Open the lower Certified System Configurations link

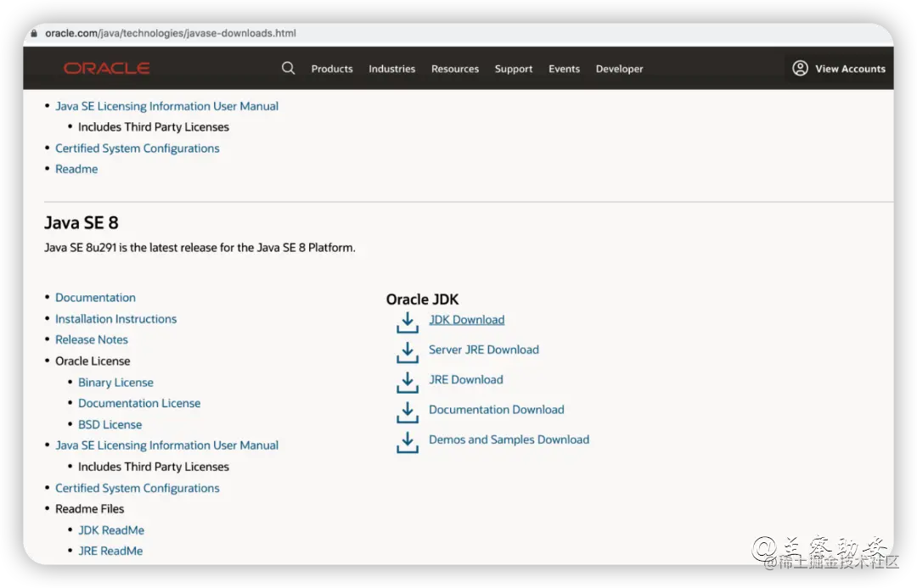[x=138, y=488]
